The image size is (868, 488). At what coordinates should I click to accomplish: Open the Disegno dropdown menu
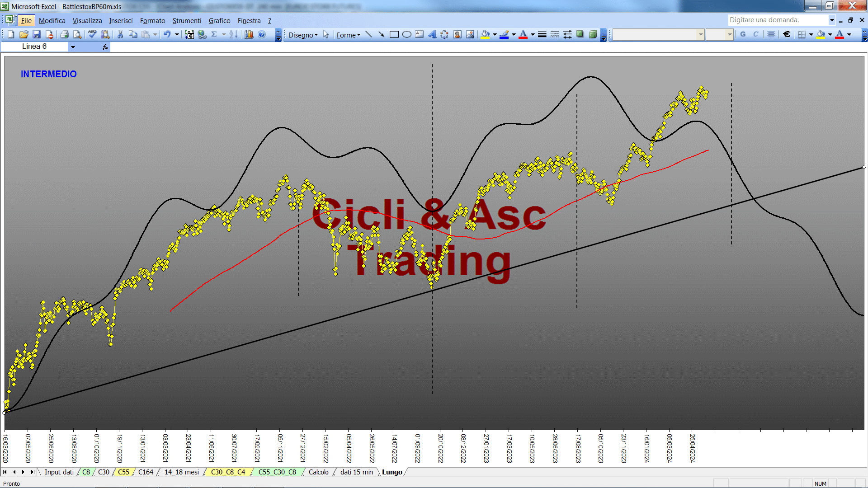pyautogui.click(x=303, y=35)
